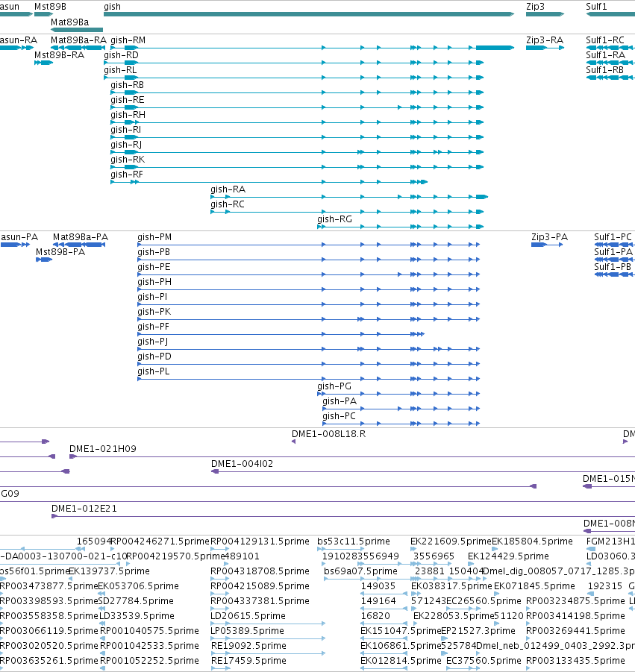
Task: Click EST EK185804.5prime
Action: [532, 541]
